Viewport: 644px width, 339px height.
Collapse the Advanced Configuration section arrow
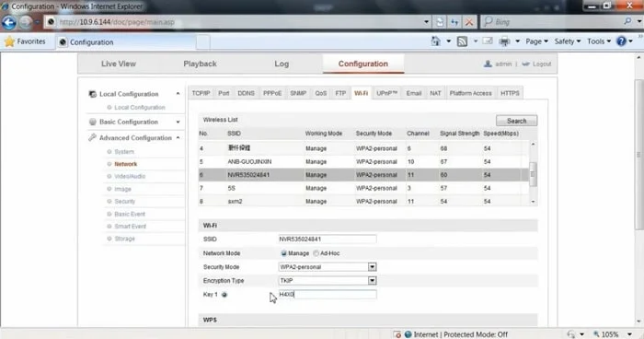[178, 137]
